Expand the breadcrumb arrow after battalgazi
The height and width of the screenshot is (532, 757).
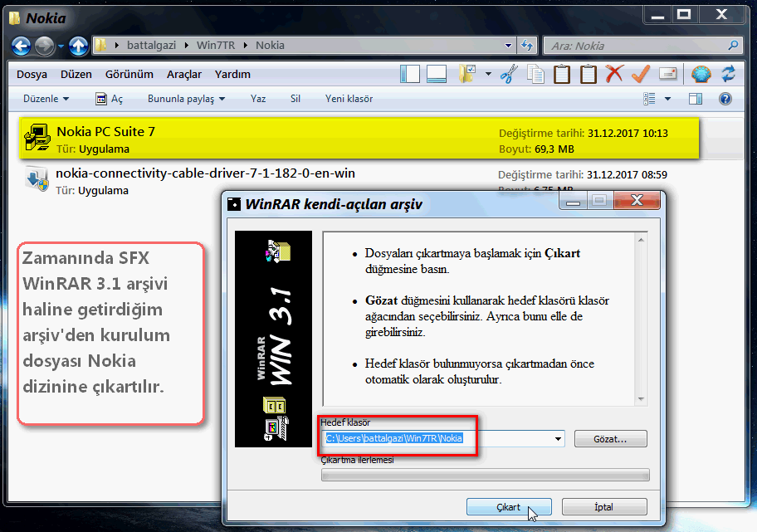tap(187, 46)
